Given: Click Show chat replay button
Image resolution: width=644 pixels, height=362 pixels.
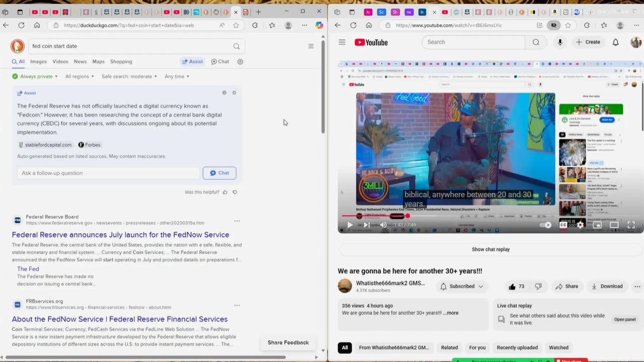Looking at the screenshot, I should click(x=491, y=249).
